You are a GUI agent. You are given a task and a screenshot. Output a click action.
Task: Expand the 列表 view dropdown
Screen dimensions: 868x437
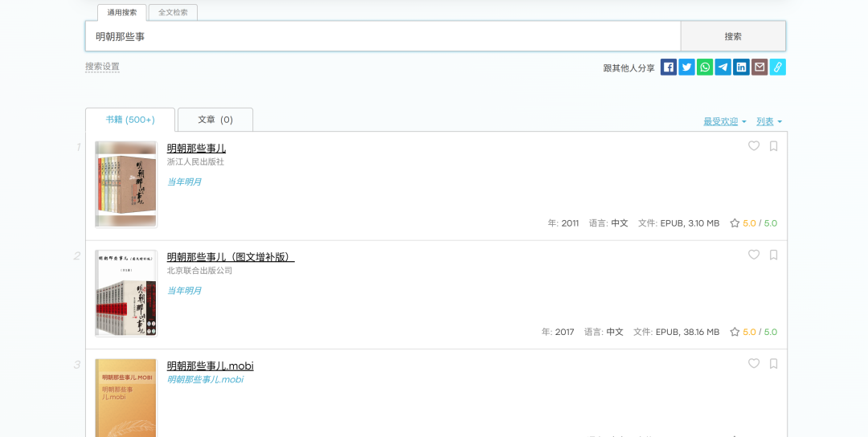point(768,121)
